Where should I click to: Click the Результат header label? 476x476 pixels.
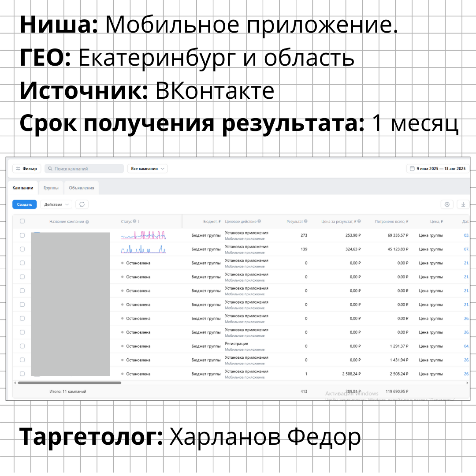[x=294, y=222]
